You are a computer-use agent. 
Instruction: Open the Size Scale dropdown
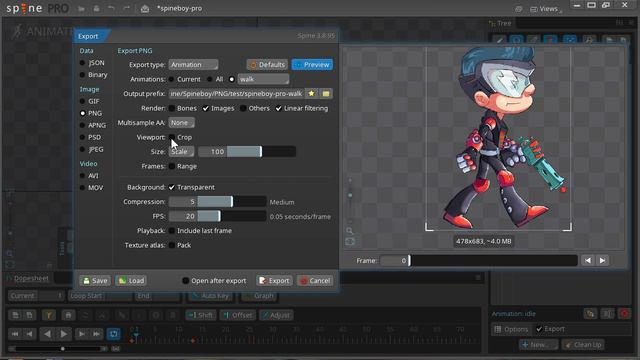pyautogui.click(x=182, y=151)
